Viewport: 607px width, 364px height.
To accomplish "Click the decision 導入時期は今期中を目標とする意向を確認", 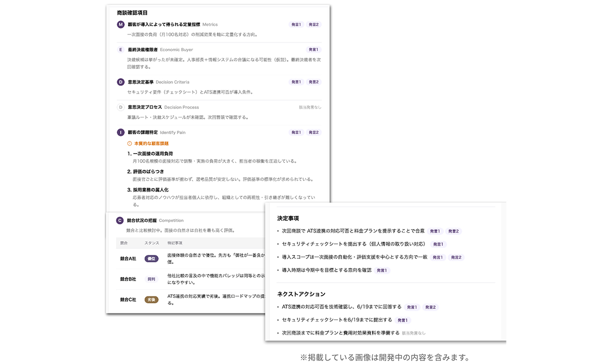I will 326,270.
